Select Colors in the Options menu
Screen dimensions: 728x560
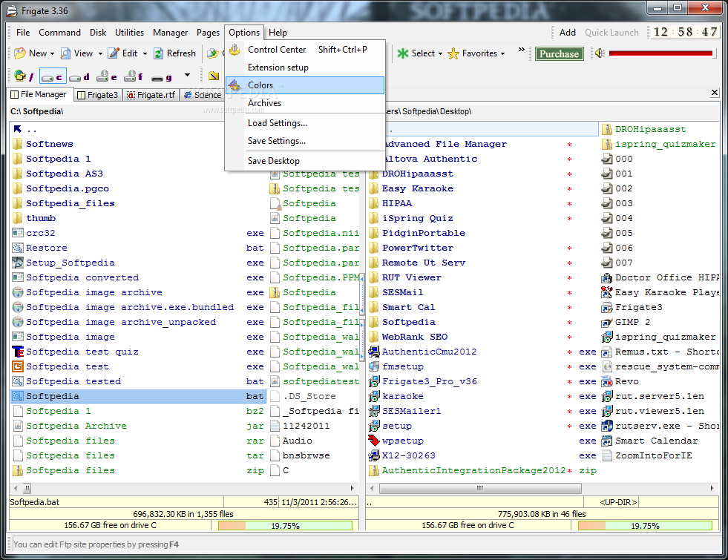[x=305, y=85]
